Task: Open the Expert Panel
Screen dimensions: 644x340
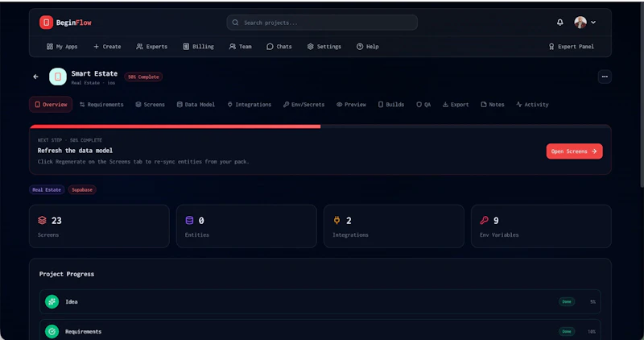Action: [x=572, y=47]
